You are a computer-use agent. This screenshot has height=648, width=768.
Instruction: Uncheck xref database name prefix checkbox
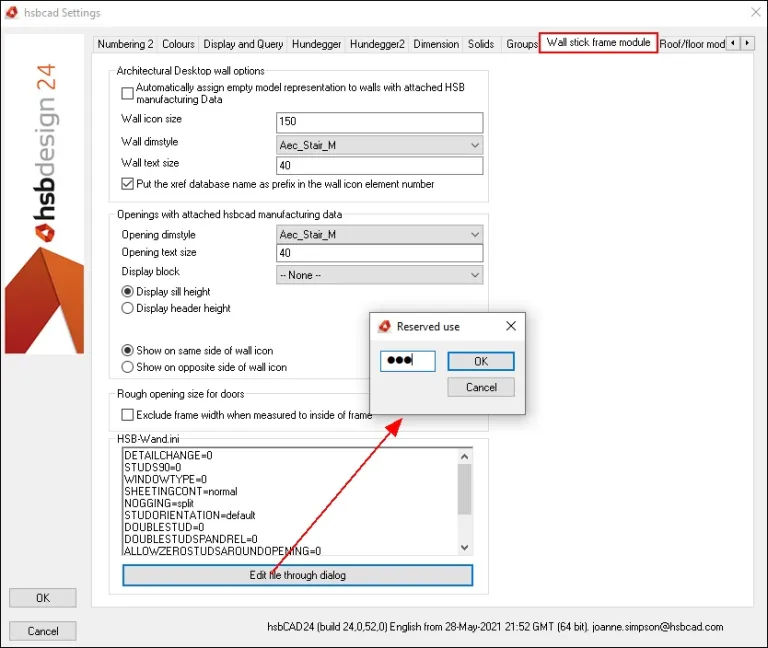tap(127, 184)
